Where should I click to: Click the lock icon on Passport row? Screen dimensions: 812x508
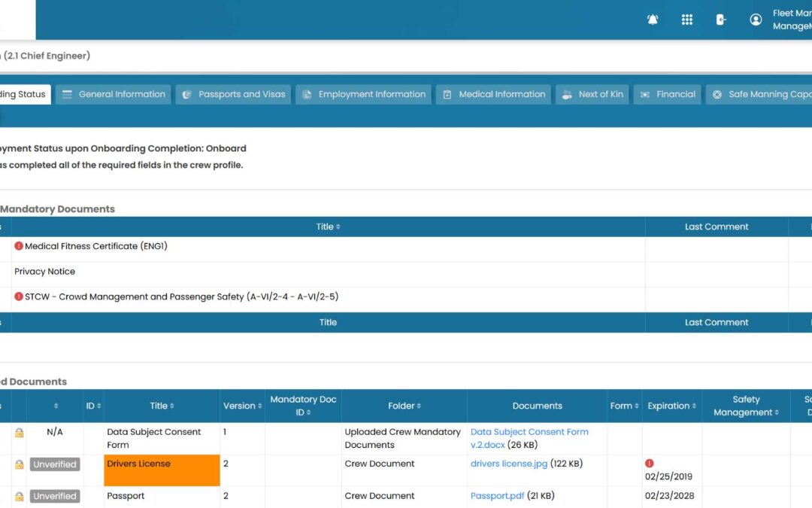coord(19,497)
